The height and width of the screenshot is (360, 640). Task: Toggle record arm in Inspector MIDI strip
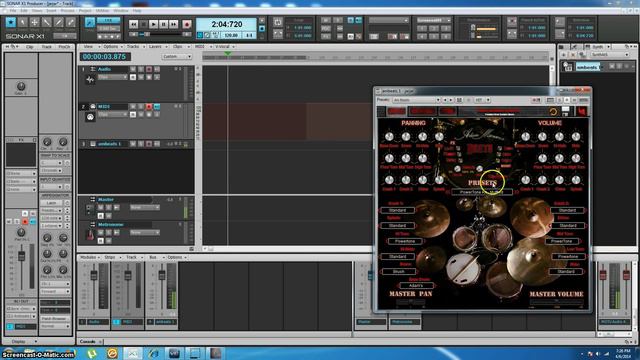25,221
